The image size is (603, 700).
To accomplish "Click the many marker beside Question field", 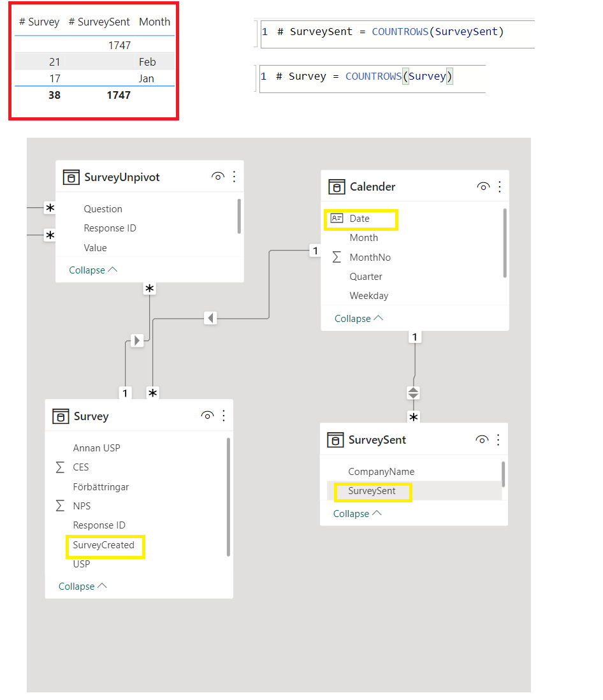I will [50, 208].
